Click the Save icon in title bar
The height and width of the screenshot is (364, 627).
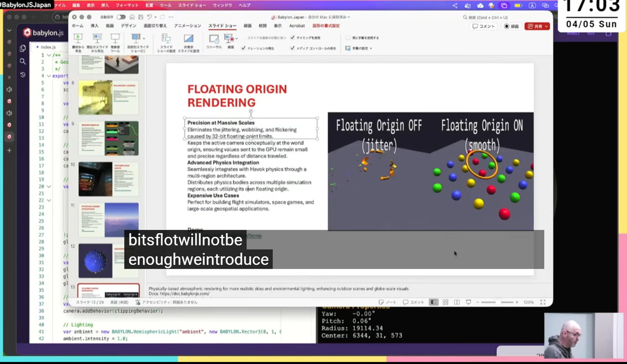[x=141, y=17]
